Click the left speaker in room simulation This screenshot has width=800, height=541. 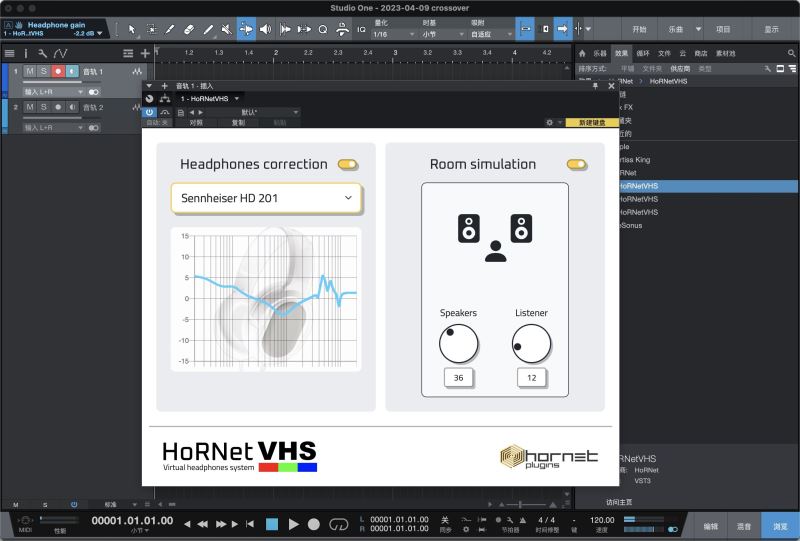(x=469, y=228)
